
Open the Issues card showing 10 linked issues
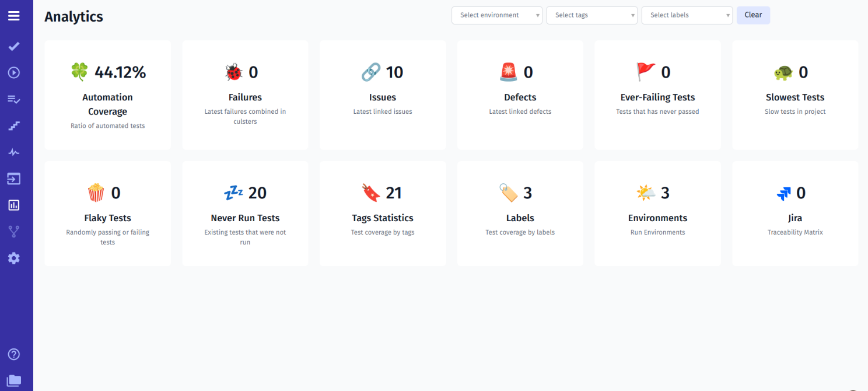(x=383, y=95)
